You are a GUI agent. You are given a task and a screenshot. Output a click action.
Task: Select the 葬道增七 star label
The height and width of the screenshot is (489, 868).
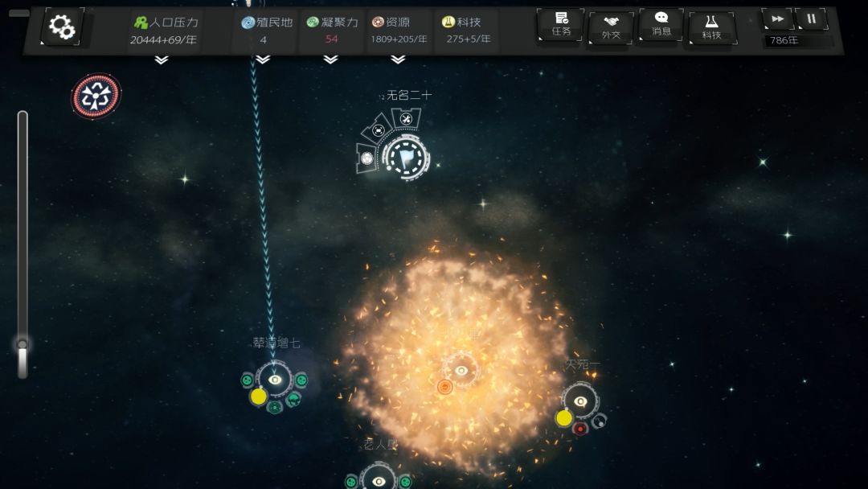click(276, 343)
